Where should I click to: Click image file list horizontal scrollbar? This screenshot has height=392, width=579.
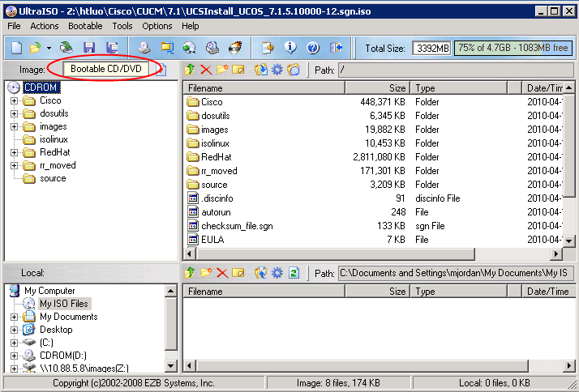coord(372,254)
